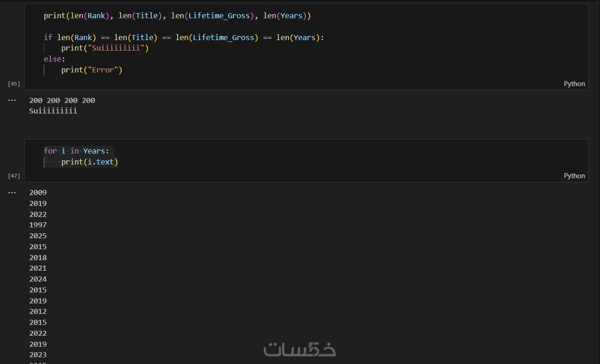600x364 pixels.
Task: Click the "200 200 200 200" output line
Action: 62,101
